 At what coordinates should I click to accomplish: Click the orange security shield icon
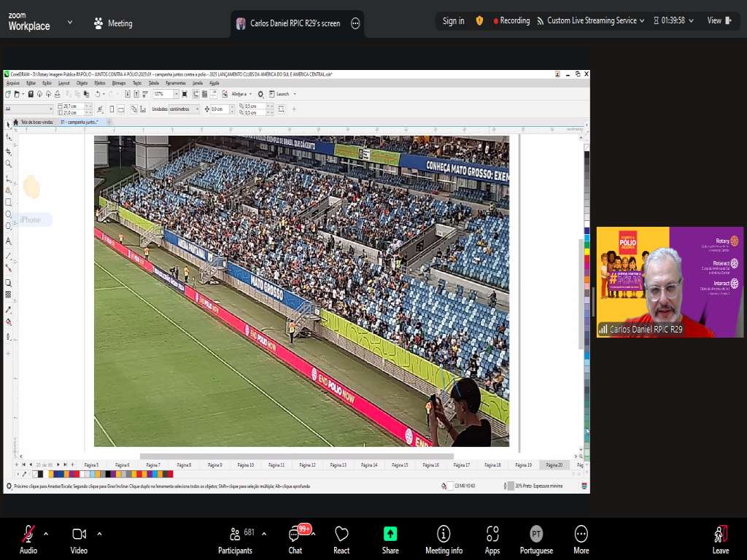click(x=479, y=21)
